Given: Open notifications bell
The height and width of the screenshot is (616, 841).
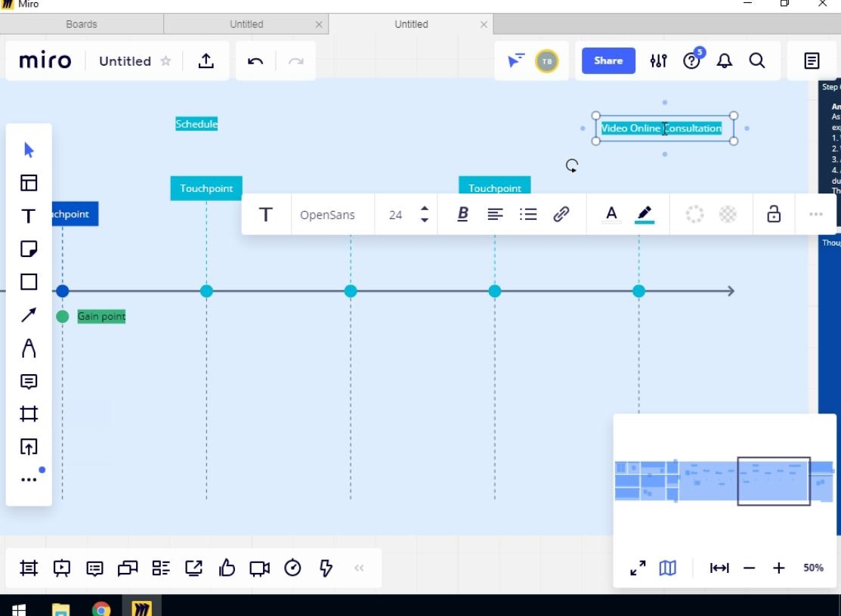Looking at the screenshot, I should [724, 60].
